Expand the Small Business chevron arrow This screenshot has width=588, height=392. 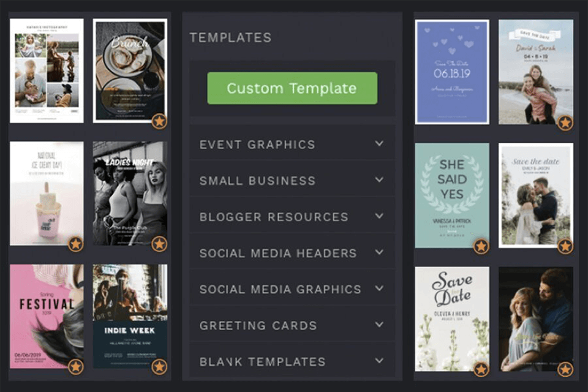coord(380,180)
